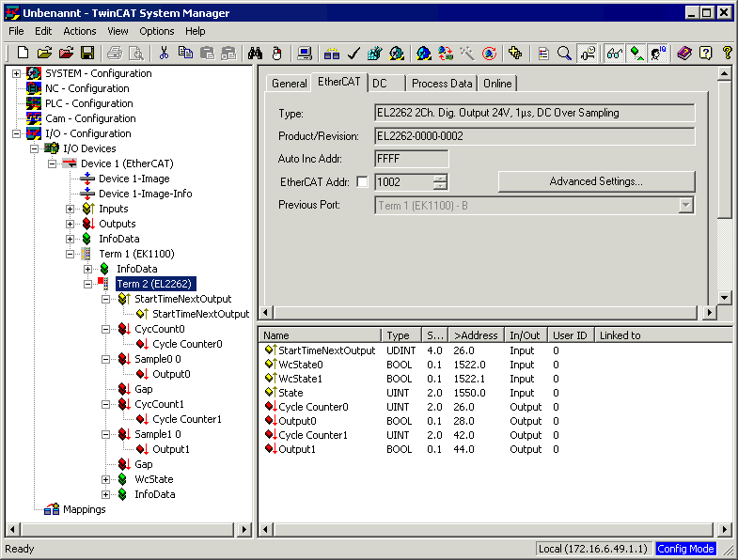The image size is (738, 560).
Task: Collapse the I/O - Configuration node
Action: [17, 133]
